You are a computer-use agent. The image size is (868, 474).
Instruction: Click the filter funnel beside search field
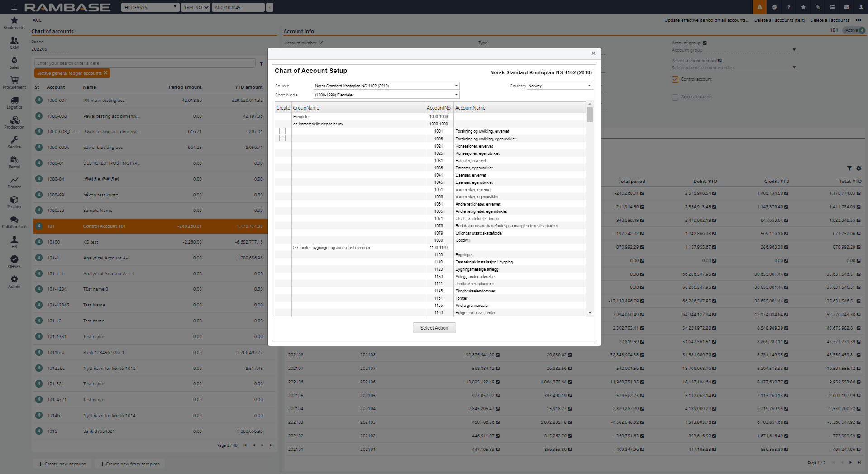(261, 64)
